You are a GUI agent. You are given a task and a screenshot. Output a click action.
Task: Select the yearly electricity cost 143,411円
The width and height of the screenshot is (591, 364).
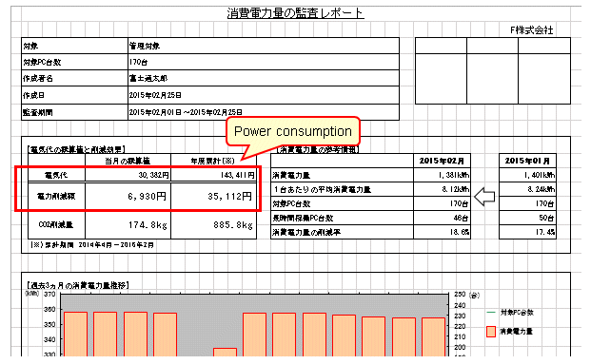click(237, 175)
